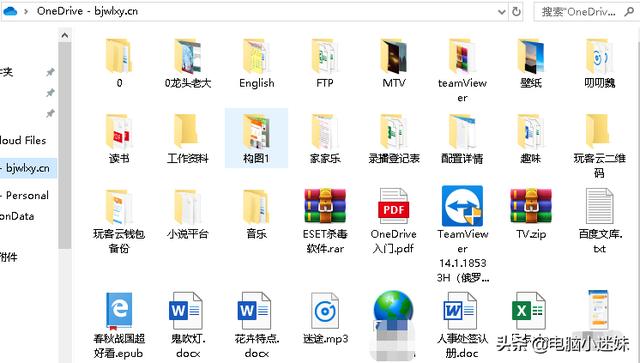This screenshot has width=640, height=363.
Task: Select the onData entry in navigation pane
Action: coord(17,216)
